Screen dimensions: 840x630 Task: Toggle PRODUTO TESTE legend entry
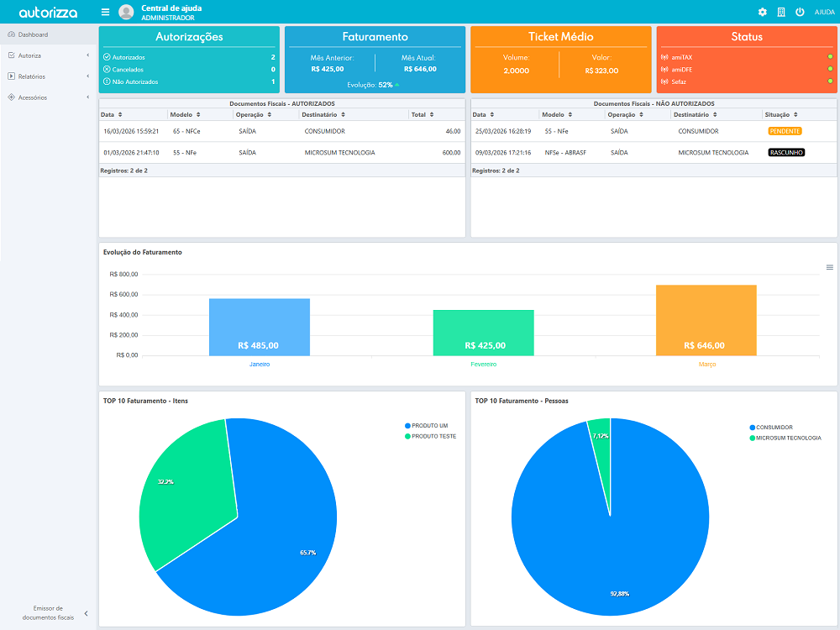(x=433, y=436)
